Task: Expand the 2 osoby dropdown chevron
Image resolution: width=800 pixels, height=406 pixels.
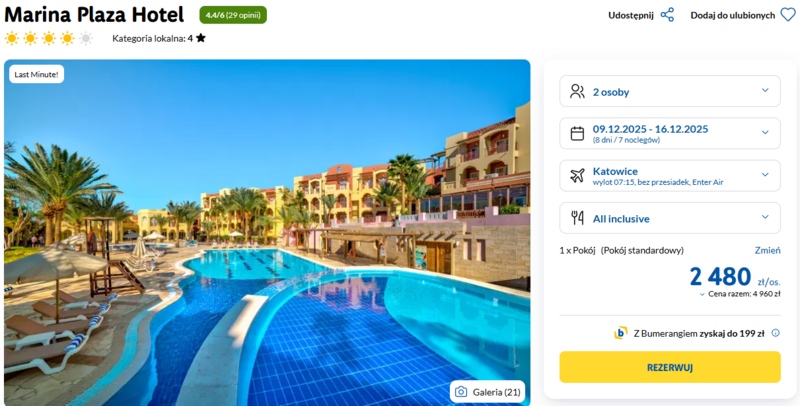Action: 765,90
